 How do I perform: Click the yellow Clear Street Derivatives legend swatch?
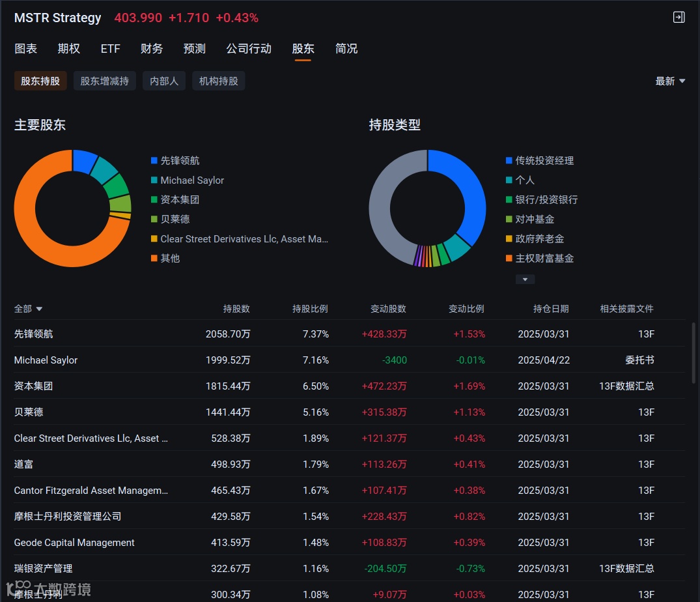[x=154, y=239]
